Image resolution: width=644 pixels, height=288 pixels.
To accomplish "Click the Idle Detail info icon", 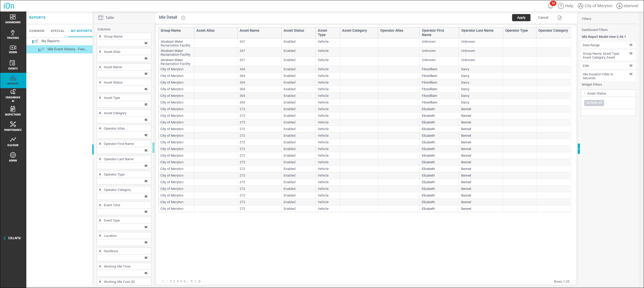I will point(183,18).
